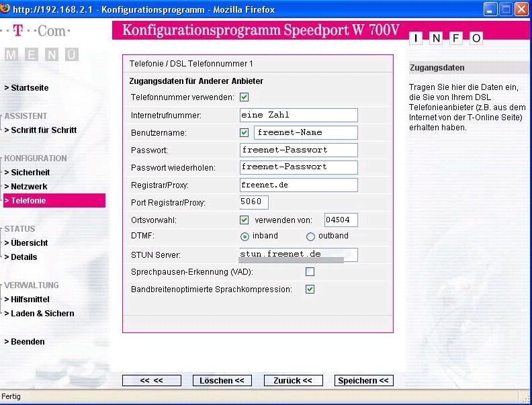Click the VERWALTUNG section label
This screenshot has width=532, height=405.
pos(32,285)
